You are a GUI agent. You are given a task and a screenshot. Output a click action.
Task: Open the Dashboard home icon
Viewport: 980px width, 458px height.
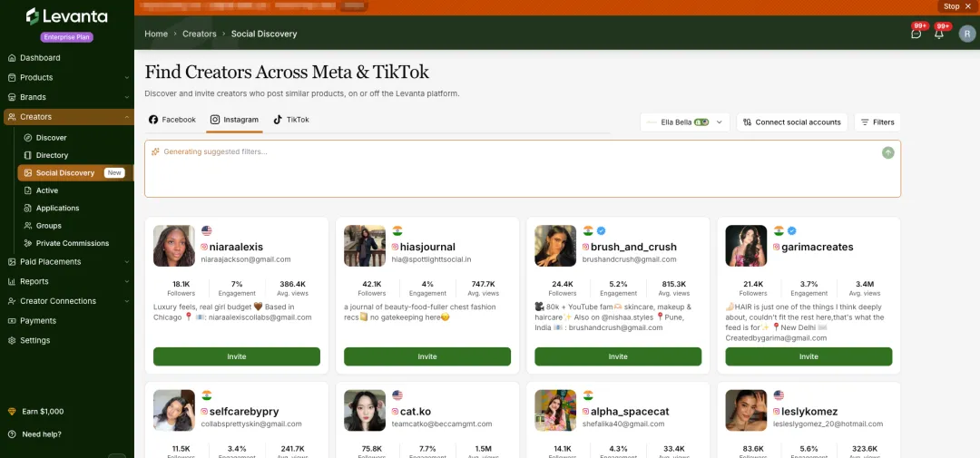tap(12, 58)
